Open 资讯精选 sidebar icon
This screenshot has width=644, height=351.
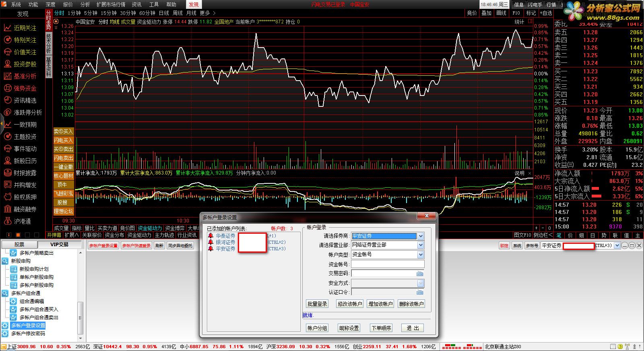pyautogui.click(x=7, y=100)
